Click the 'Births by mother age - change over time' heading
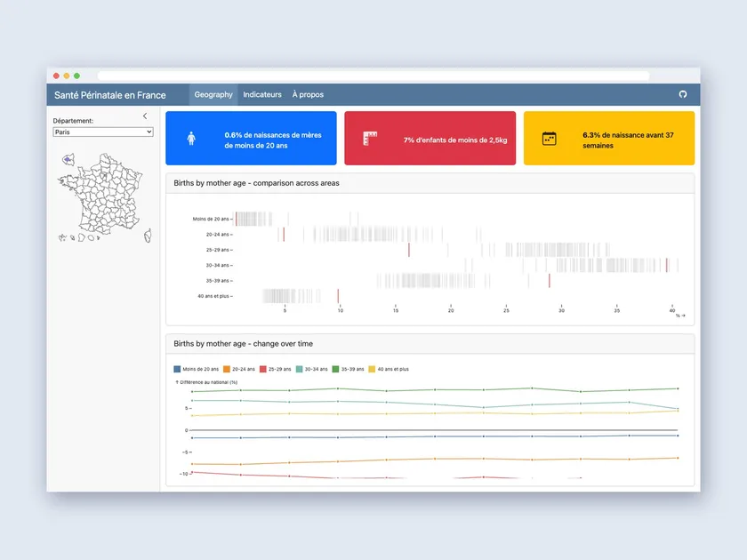Screen dimensions: 747x560 pos(243,343)
